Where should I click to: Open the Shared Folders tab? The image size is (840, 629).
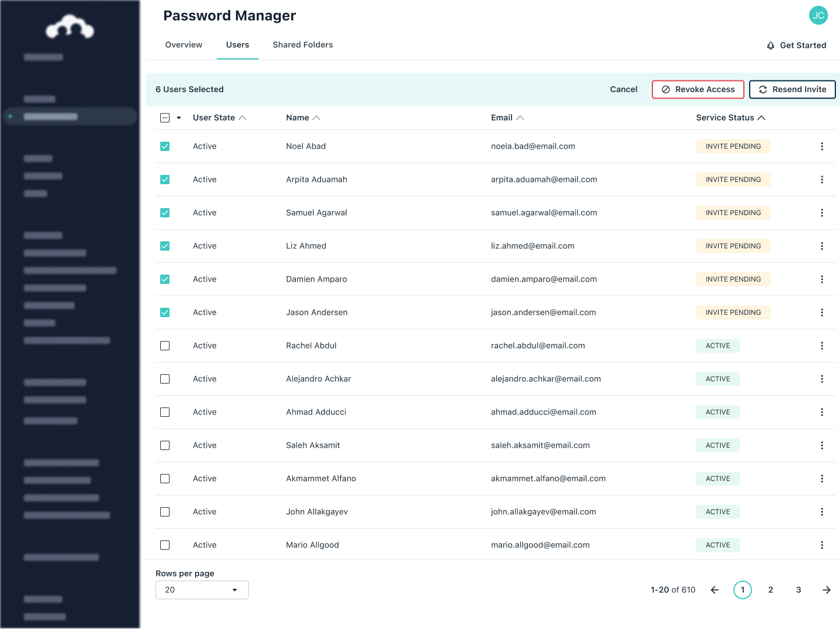[302, 45]
